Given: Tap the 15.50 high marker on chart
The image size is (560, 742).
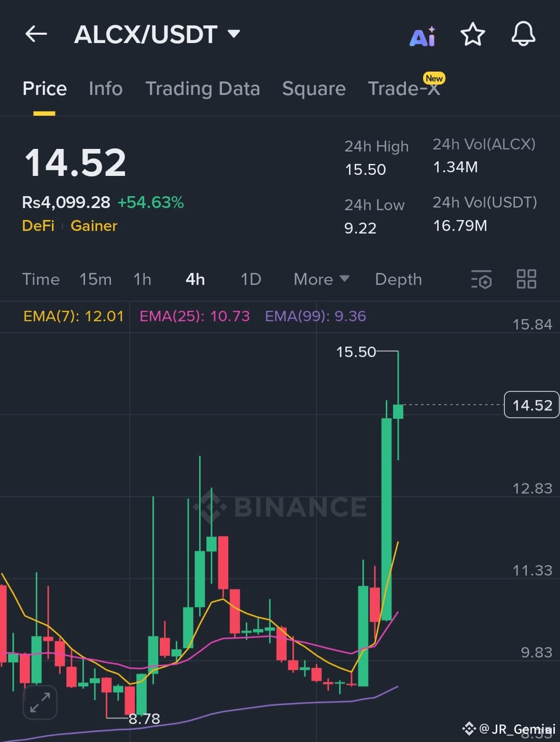Looking at the screenshot, I should pos(356,352).
